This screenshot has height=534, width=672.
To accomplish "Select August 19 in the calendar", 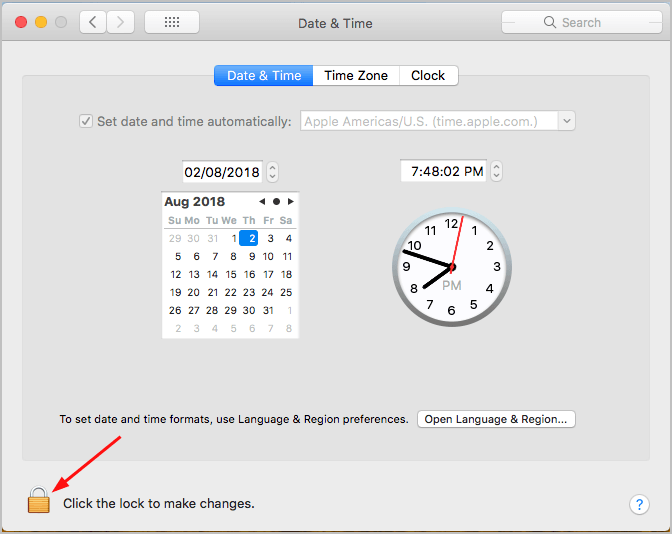I will (175, 292).
